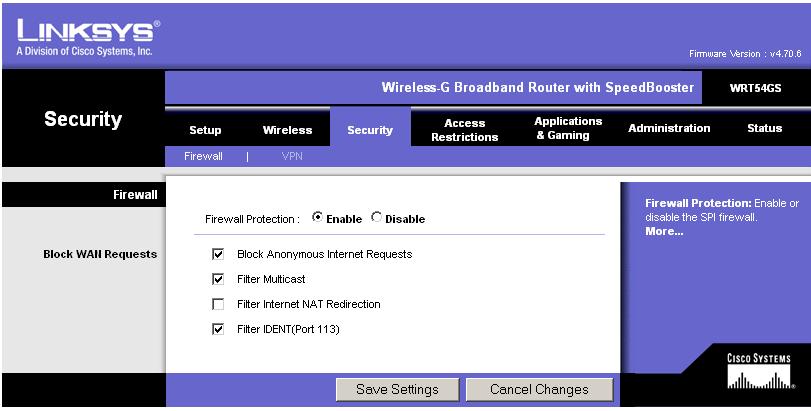Click the Cancel Changes button
811x411 pixels.
539,389
